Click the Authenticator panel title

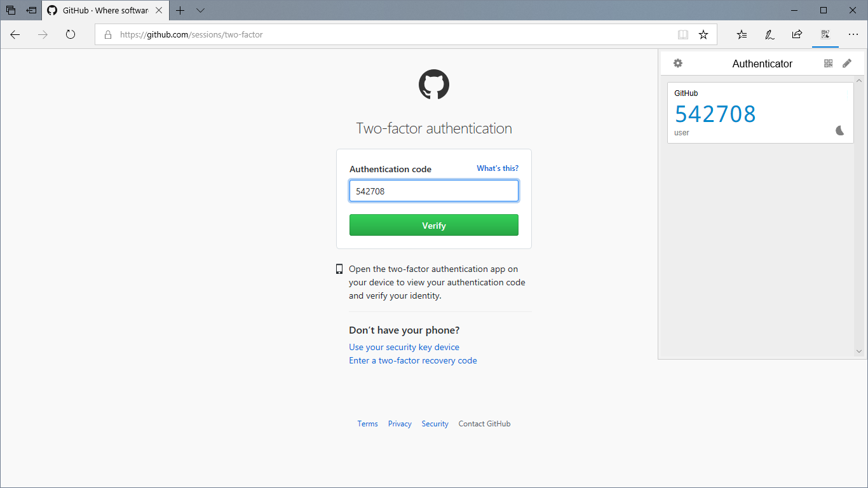coord(763,64)
